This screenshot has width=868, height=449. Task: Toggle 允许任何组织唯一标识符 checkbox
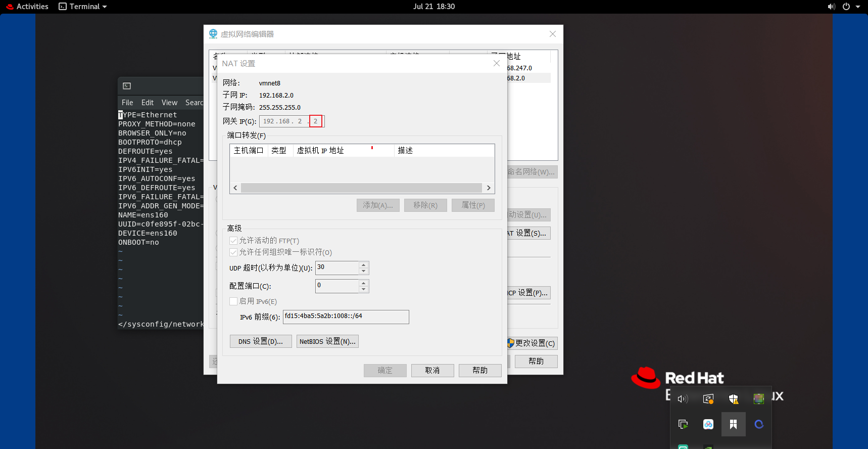point(233,252)
